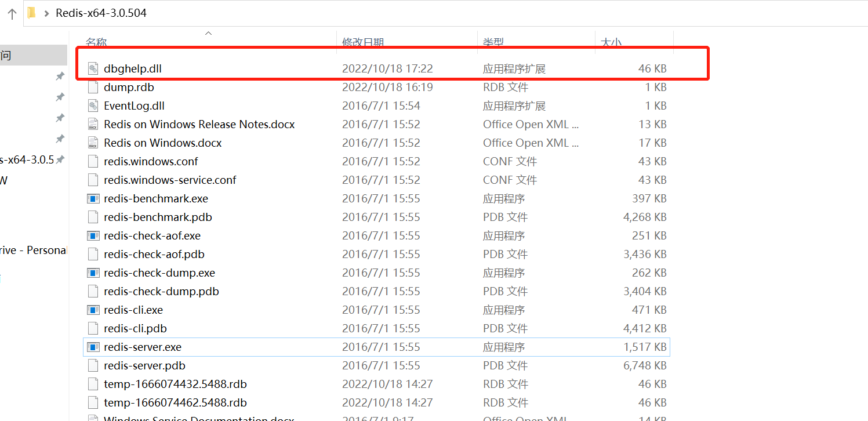Click the redis-benchmark.exe application icon

coord(93,198)
